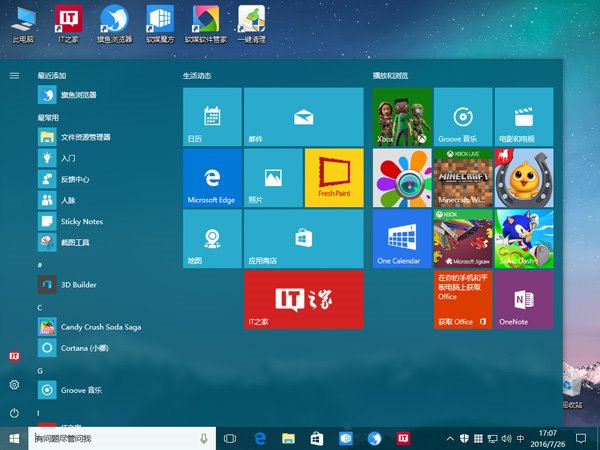Click the Windows Start button
Viewport: 600px width, 450px height.
pos(14,439)
